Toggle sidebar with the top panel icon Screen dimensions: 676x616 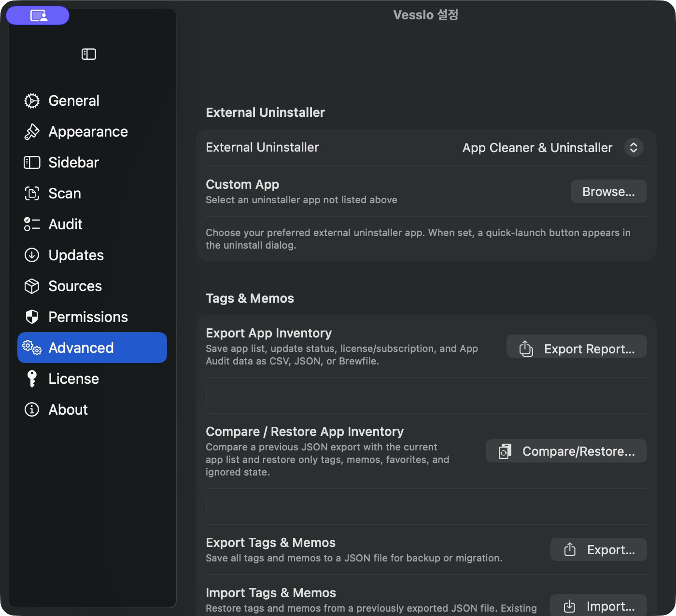pyautogui.click(x=89, y=54)
